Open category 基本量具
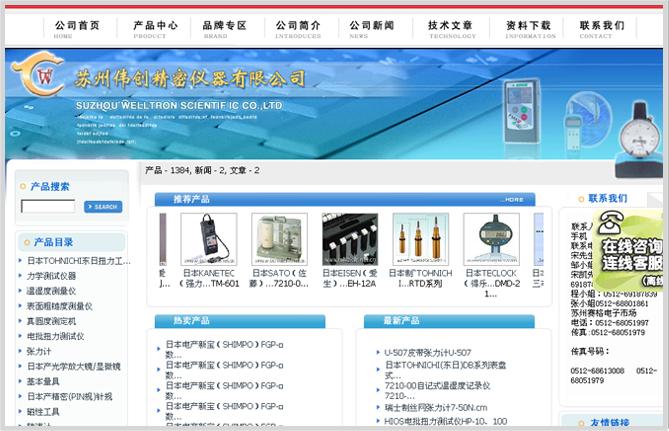Viewport: 669px width, 431px height. 43,381
